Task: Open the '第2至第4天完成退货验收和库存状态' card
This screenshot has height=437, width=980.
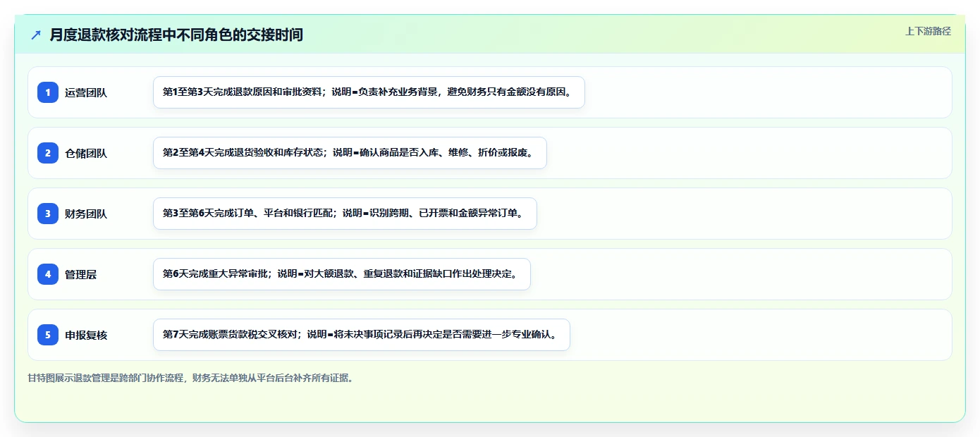Action: [350, 153]
